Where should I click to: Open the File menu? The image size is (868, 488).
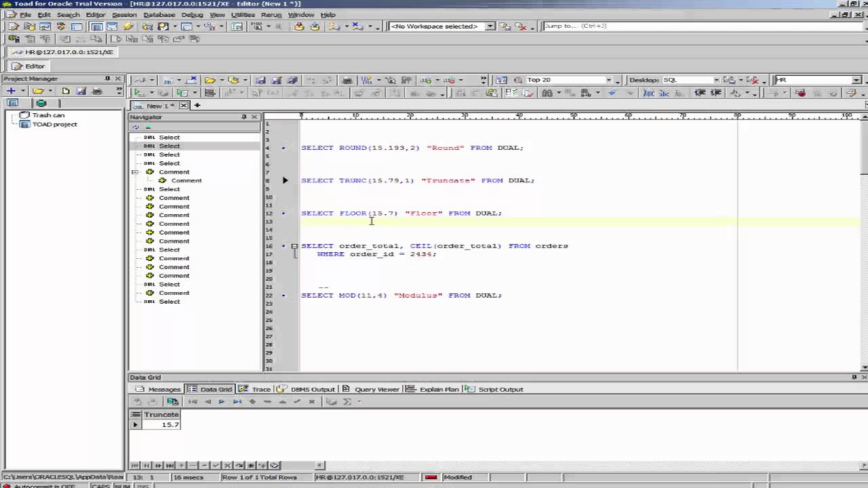pos(25,14)
